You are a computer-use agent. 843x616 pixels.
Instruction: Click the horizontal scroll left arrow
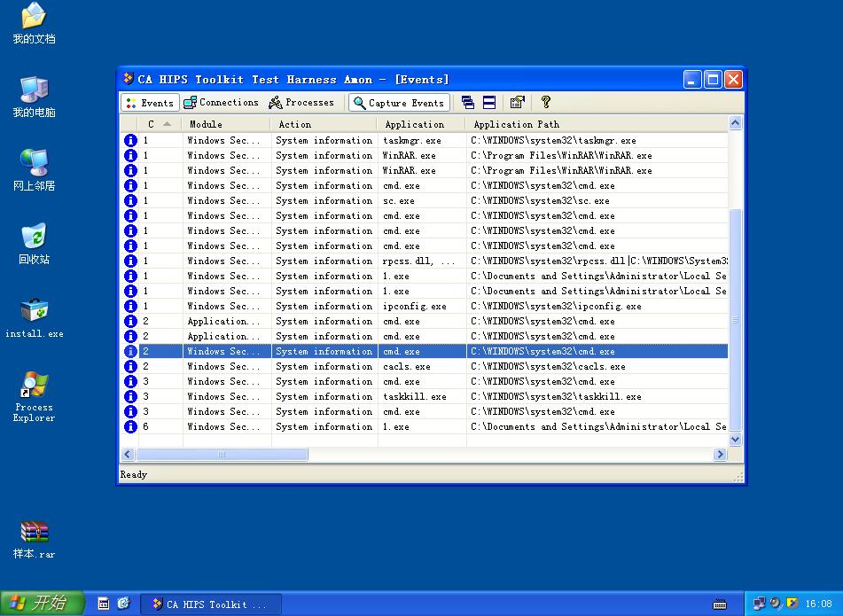coord(128,454)
